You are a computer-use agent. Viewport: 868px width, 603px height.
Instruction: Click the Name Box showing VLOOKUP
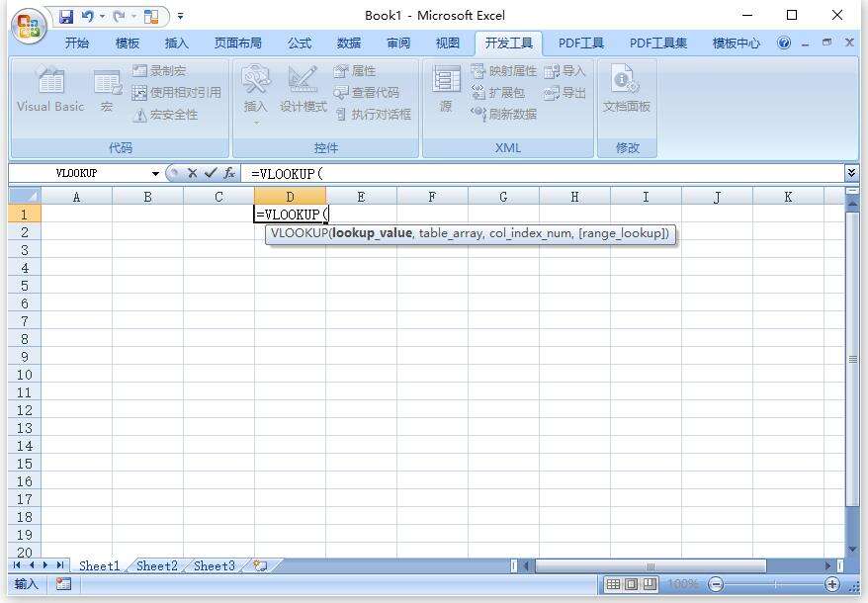point(77,173)
